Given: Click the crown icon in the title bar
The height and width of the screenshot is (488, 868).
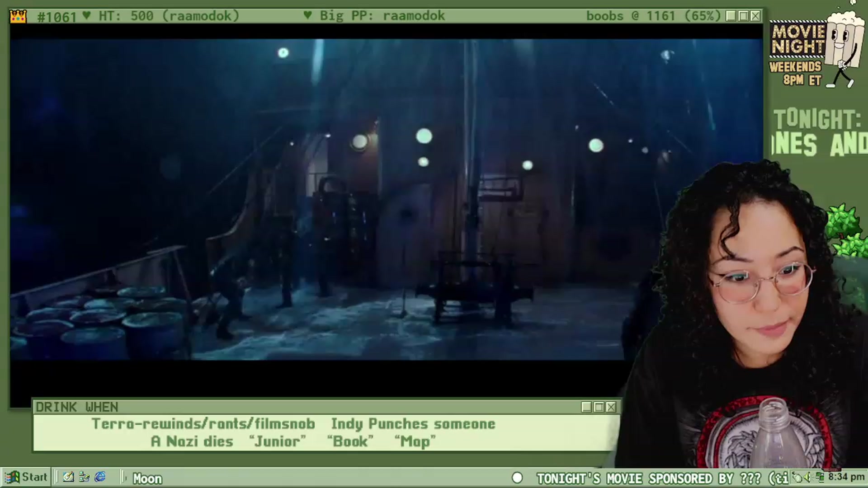Looking at the screenshot, I should click(x=18, y=17).
